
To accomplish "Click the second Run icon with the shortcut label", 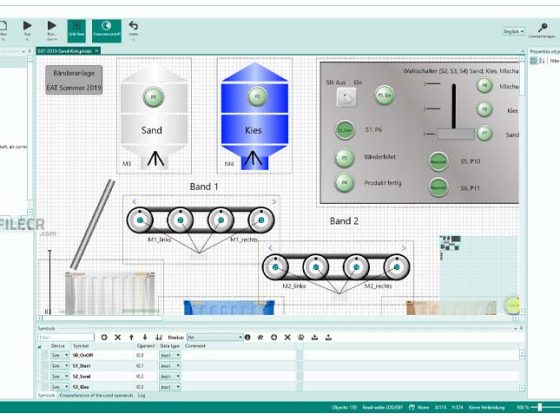I will [51, 26].
